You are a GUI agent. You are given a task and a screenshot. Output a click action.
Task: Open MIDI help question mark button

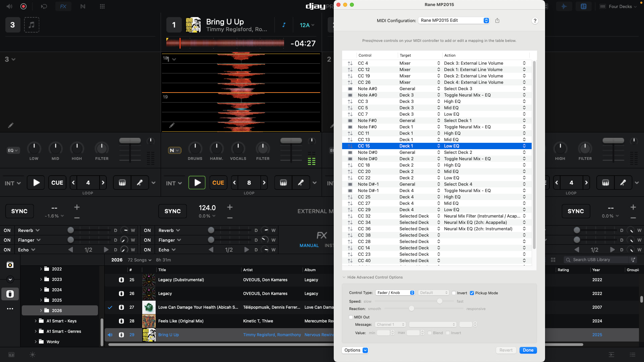pos(535,21)
